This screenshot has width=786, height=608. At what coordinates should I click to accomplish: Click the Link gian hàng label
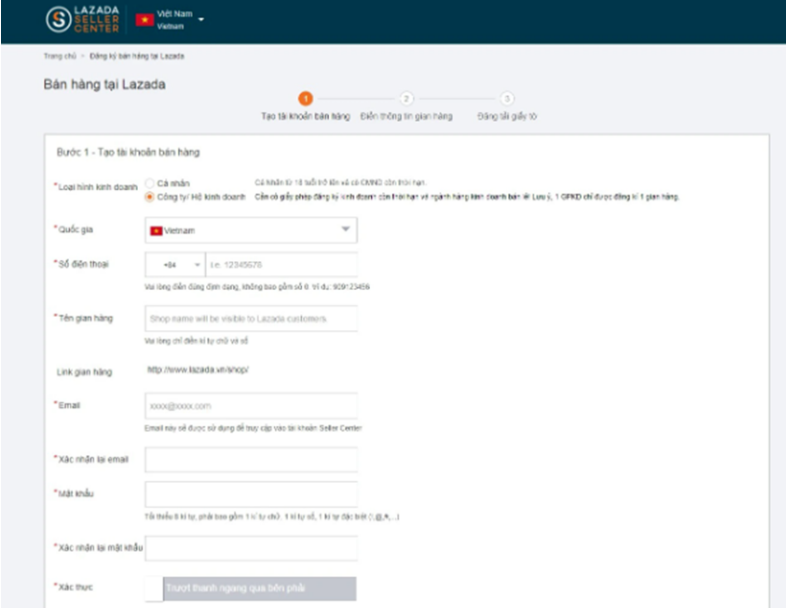coord(84,372)
